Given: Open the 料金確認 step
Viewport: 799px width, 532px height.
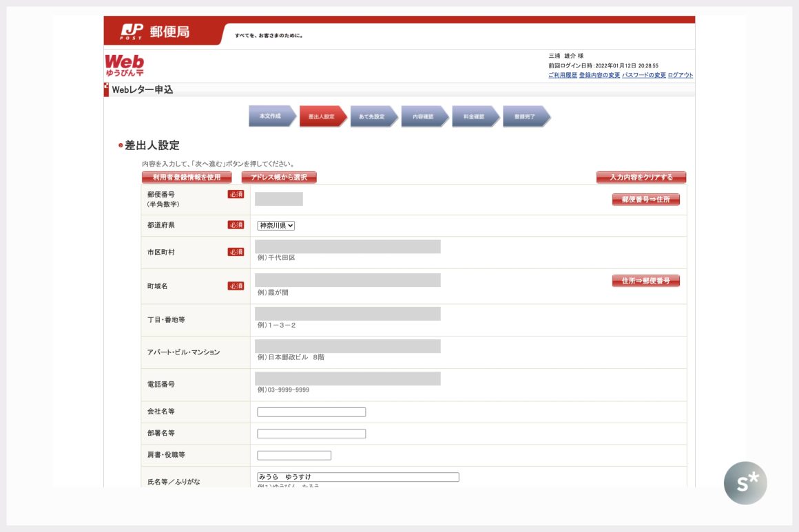Looking at the screenshot, I should click(x=475, y=116).
